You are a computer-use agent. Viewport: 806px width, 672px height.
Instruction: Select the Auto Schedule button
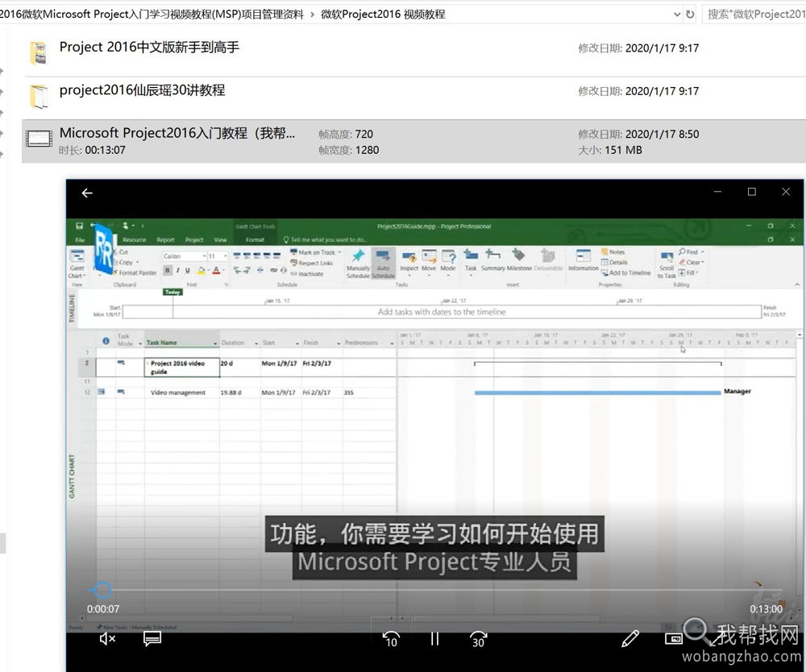click(x=383, y=263)
